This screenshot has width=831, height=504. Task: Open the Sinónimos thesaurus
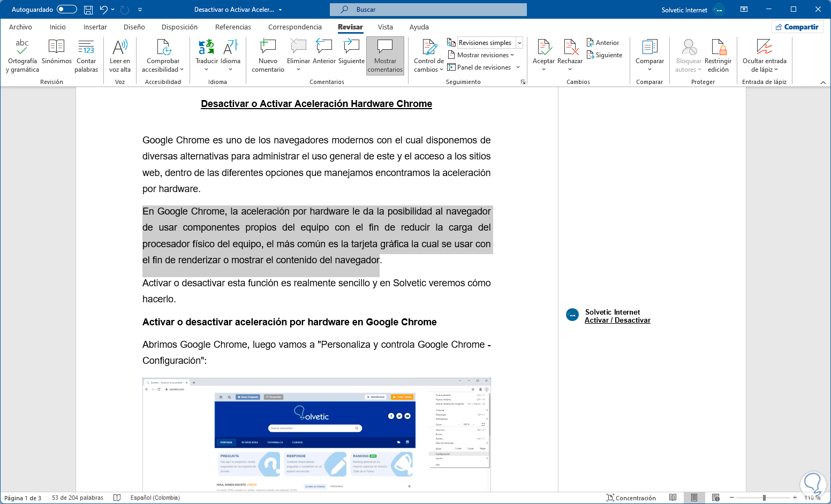coord(57,52)
